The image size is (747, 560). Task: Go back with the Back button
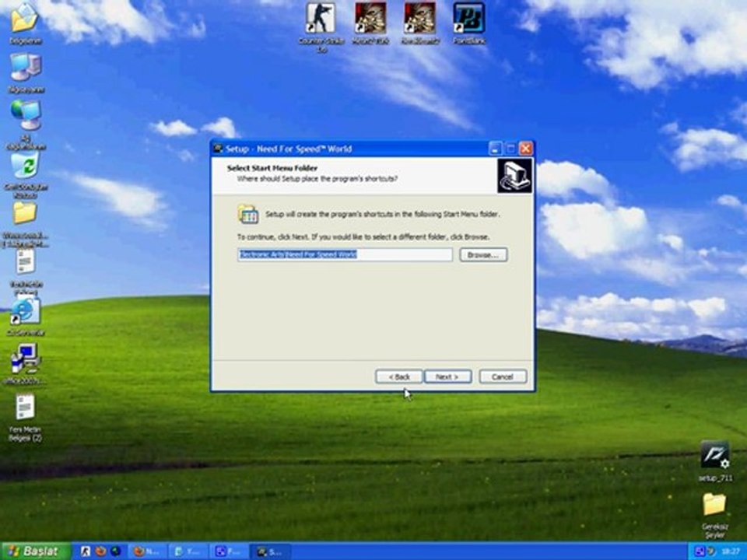(398, 376)
